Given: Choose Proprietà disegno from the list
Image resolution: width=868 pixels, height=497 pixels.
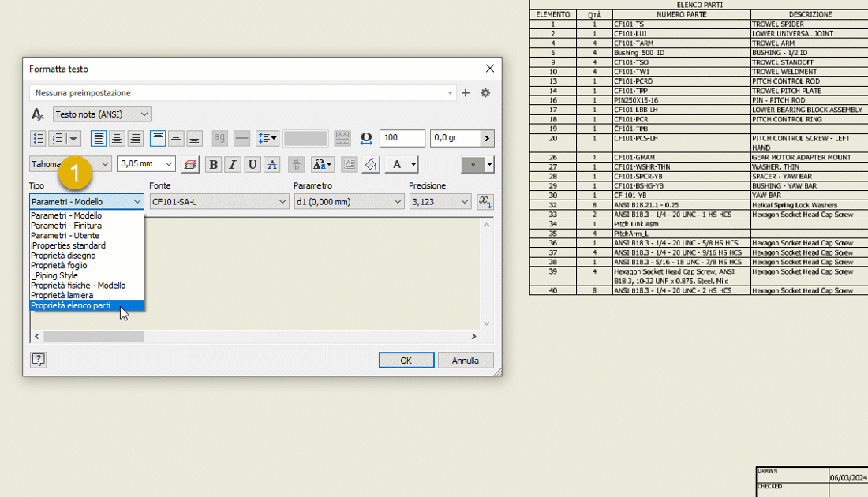Looking at the screenshot, I should [x=86, y=256].
